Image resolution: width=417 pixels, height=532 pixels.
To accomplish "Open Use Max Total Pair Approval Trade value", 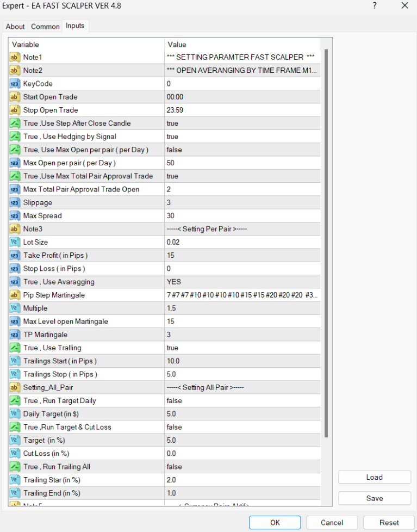I will [x=242, y=176].
